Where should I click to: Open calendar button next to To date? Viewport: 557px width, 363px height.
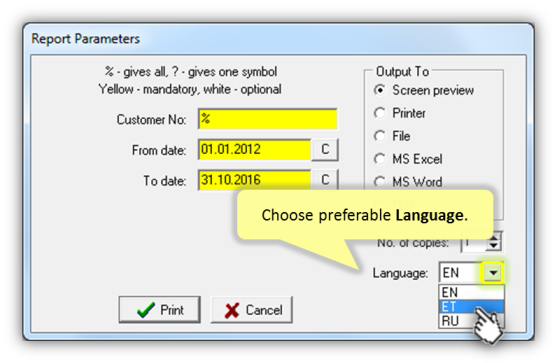[x=325, y=179]
